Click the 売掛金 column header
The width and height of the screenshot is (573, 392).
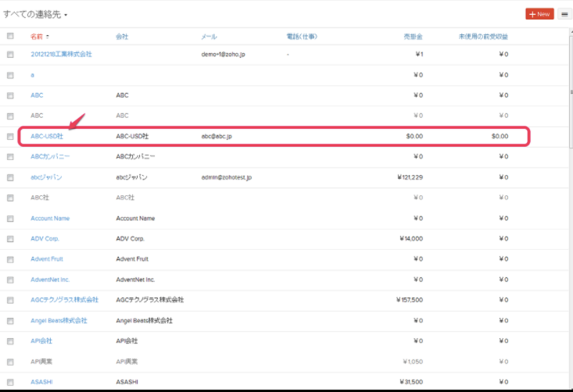coord(413,37)
